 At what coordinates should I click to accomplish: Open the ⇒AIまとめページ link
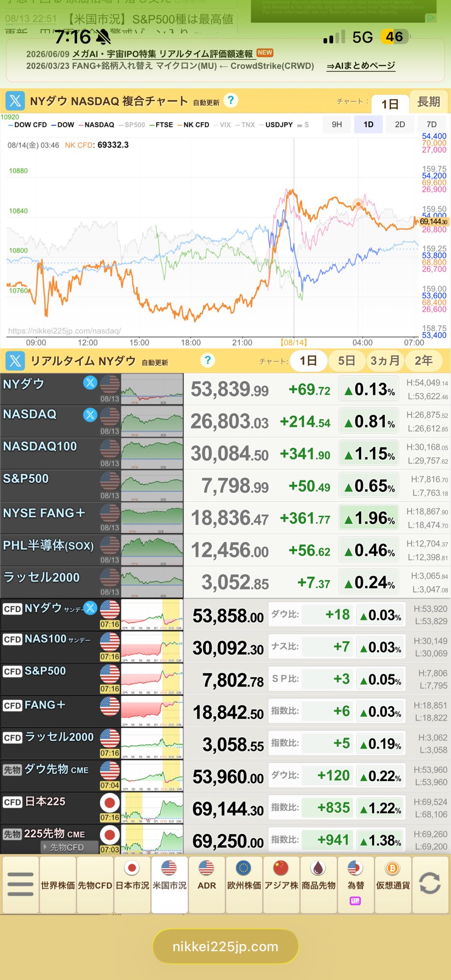coord(361,66)
